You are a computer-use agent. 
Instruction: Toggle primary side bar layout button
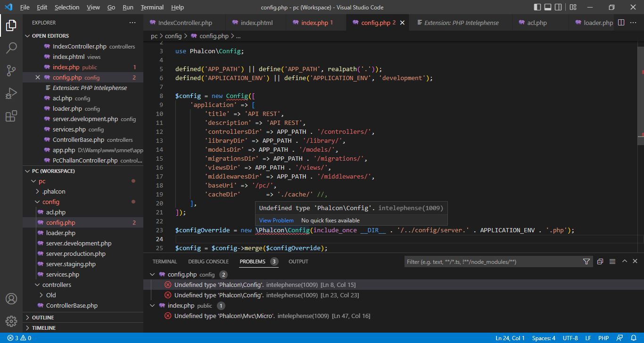[x=538, y=8]
